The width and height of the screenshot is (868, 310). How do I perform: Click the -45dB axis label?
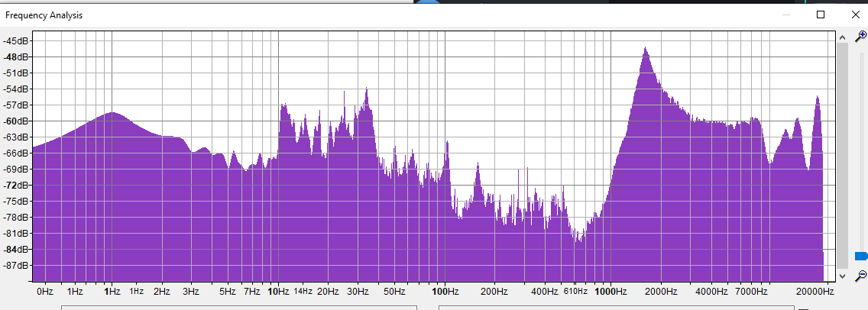click(17, 41)
